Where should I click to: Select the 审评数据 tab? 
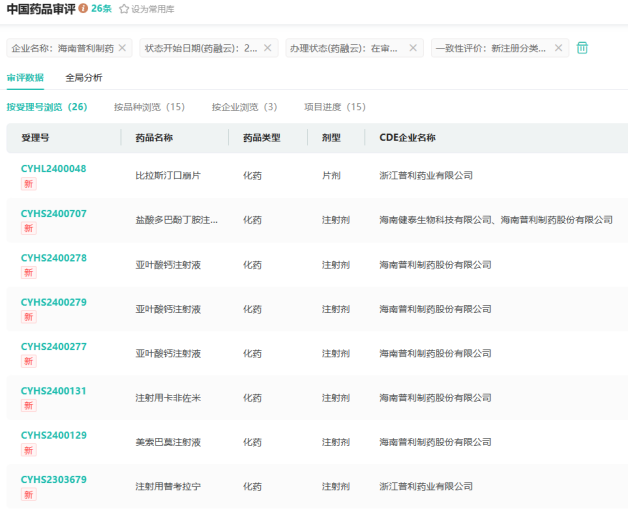click(25, 77)
